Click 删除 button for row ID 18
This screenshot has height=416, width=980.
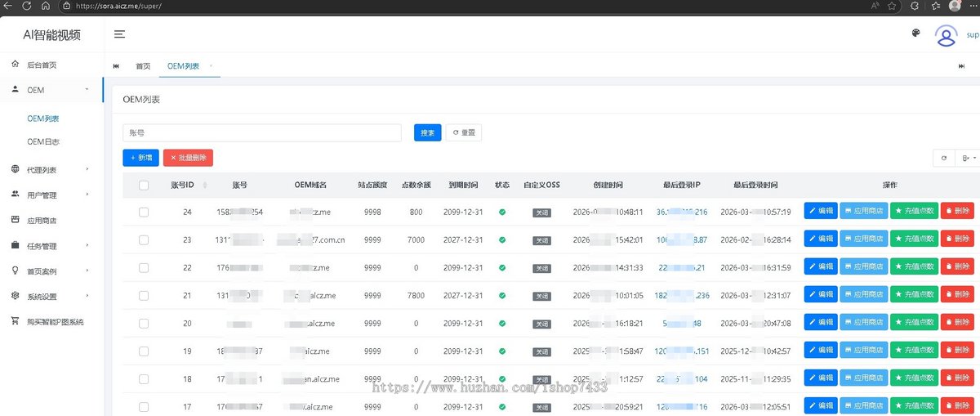click(957, 378)
